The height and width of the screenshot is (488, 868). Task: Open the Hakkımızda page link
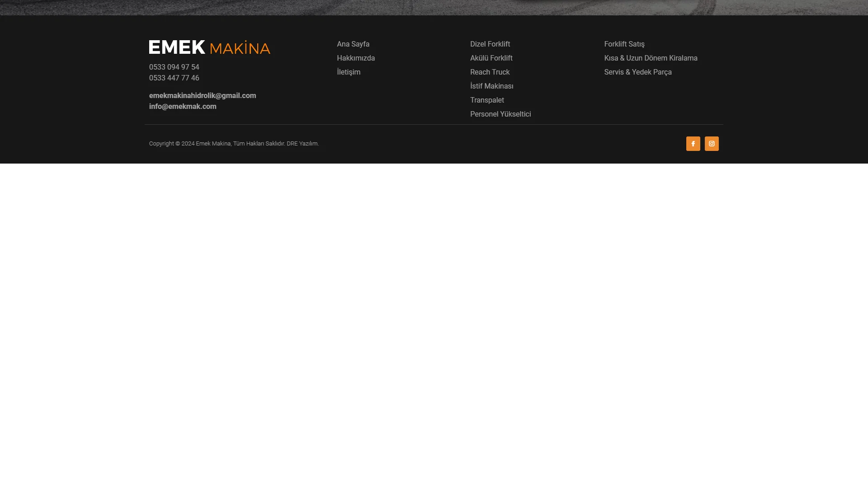(x=356, y=58)
